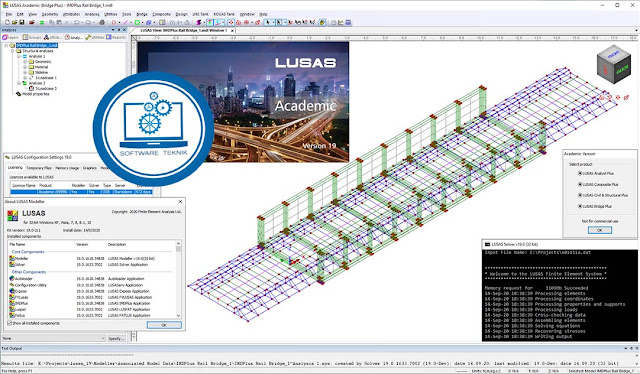This screenshot has height=374, width=640.
Task: Click the Save floppy disk toolbar icon
Action: click(x=22, y=22)
